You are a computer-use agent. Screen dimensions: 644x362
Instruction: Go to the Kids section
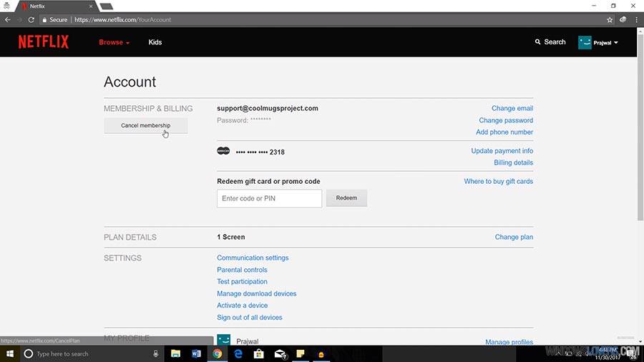155,42
